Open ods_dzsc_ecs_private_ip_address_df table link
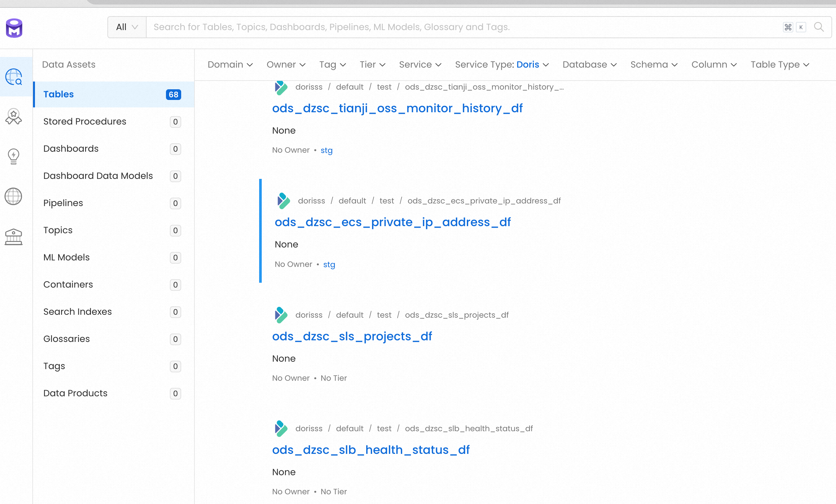The width and height of the screenshot is (836, 504). 392,222
